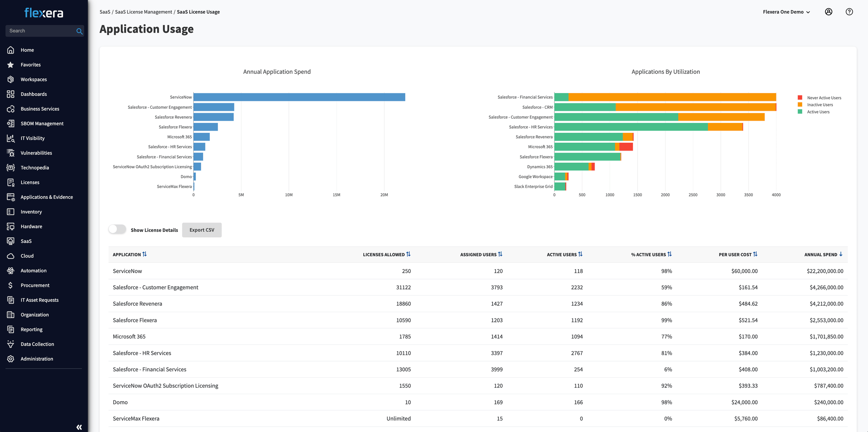Click SaaS License Management breadcrumb link
The height and width of the screenshot is (432, 868).
pyautogui.click(x=143, y=12)
